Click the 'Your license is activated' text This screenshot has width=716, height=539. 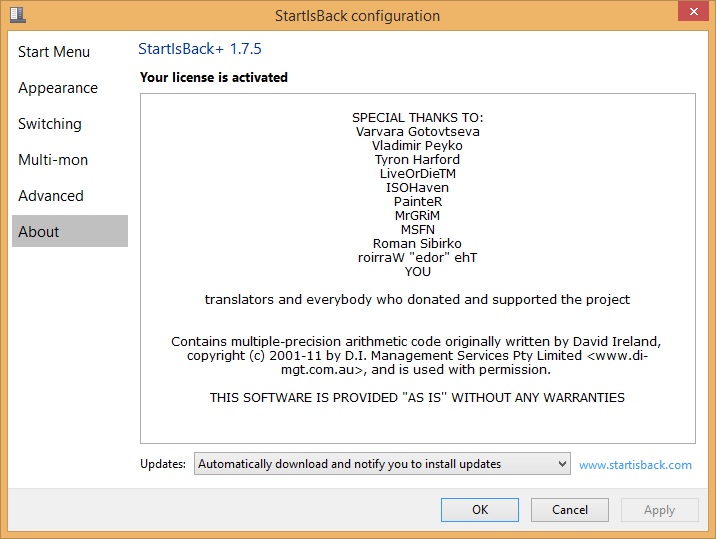click(214, 77)
